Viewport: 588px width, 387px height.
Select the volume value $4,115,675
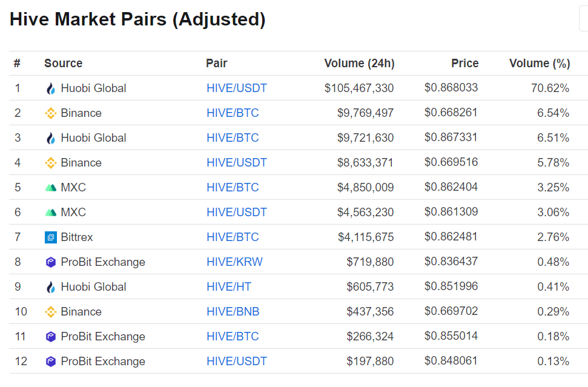[x=366, y=237]
